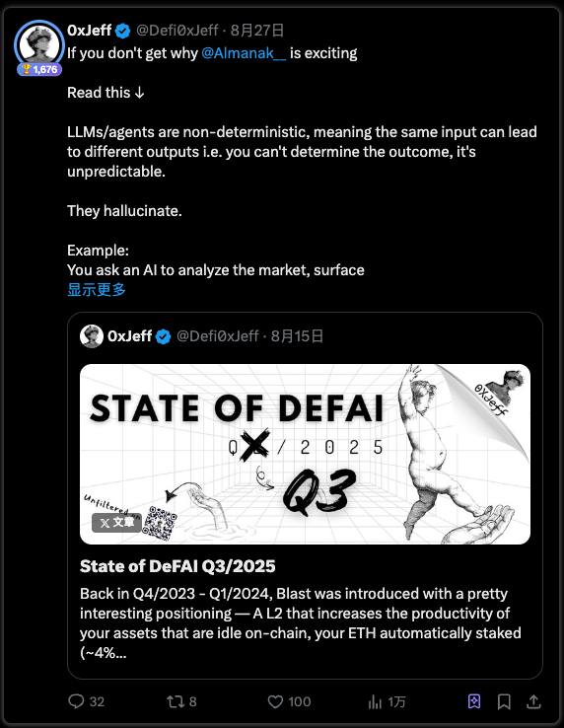Click the reply comment icon
This screenshot has height=728, width=564.
(x=76, y=701)
